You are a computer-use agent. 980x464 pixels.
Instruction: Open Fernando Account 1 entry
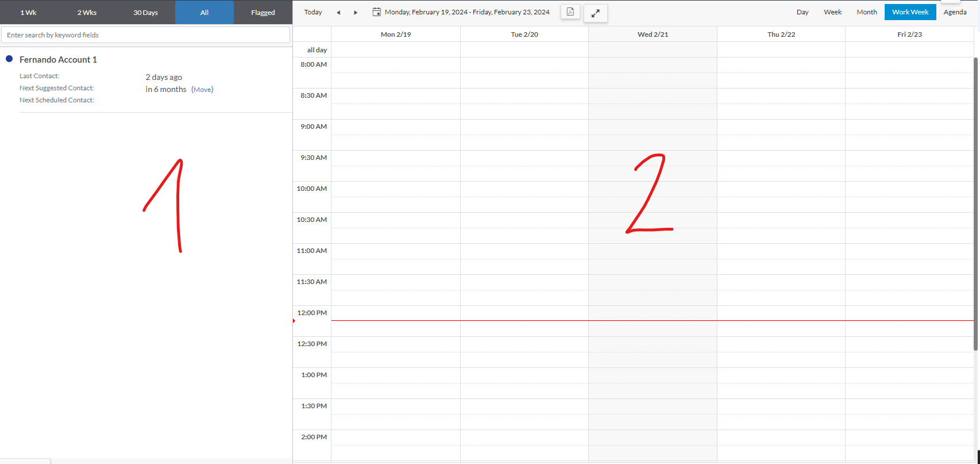[x=58, y=60]
